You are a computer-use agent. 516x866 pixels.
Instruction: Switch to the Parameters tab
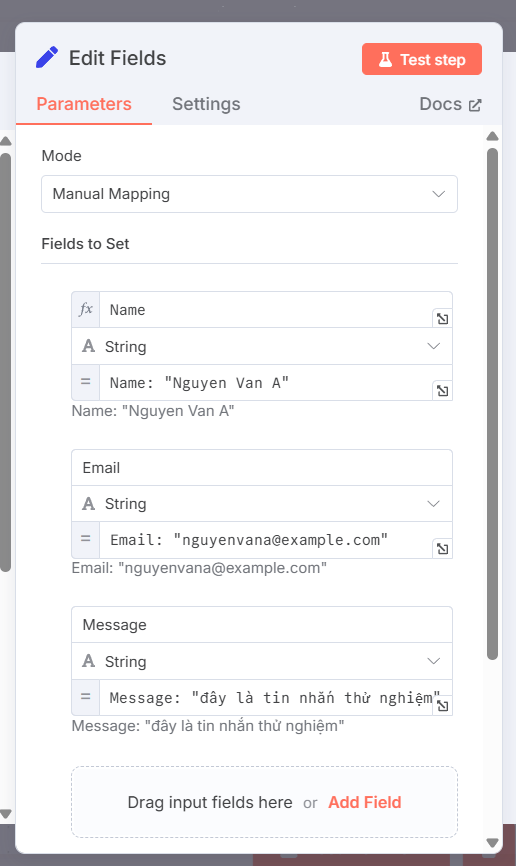pyautogui.click(x=84, y=104)
